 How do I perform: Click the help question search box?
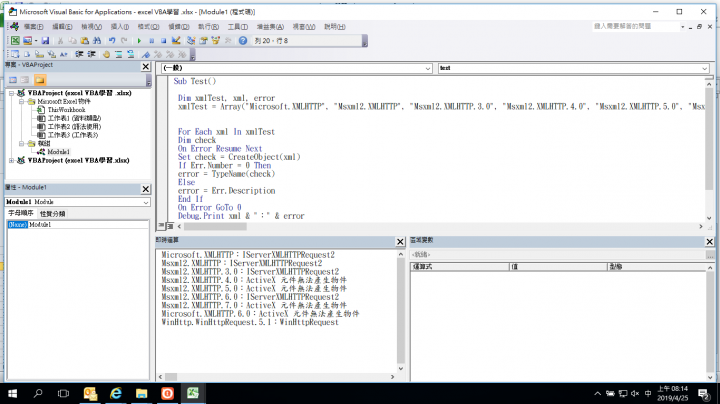(x=635, y=27)
